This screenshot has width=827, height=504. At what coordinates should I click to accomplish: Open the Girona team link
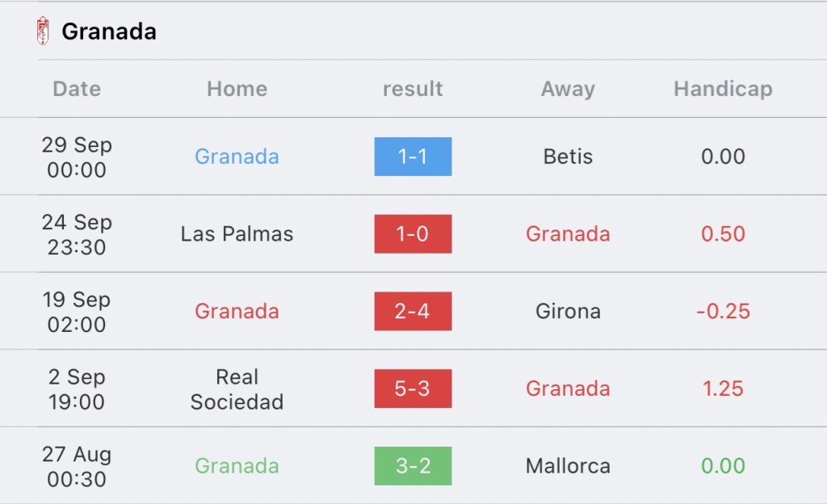point(568,311)
